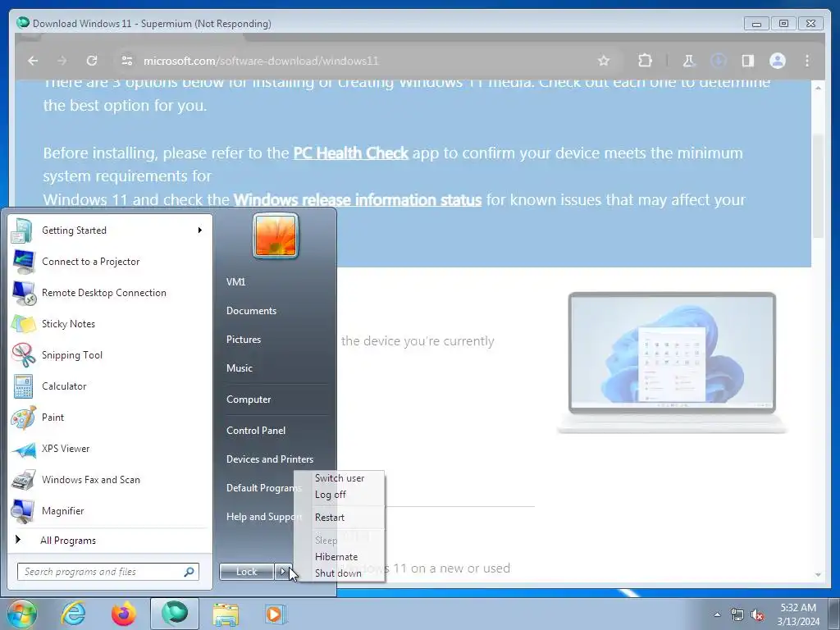
Task: Reload the page in Supermium
Action: (x=92, y=61)
